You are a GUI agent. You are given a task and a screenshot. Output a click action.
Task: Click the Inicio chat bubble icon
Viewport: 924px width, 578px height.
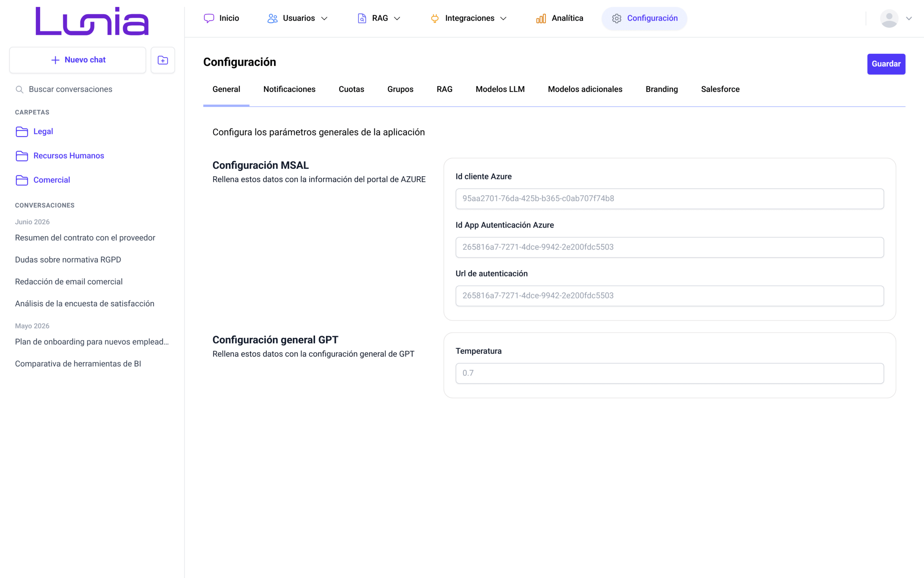point(209,18)
